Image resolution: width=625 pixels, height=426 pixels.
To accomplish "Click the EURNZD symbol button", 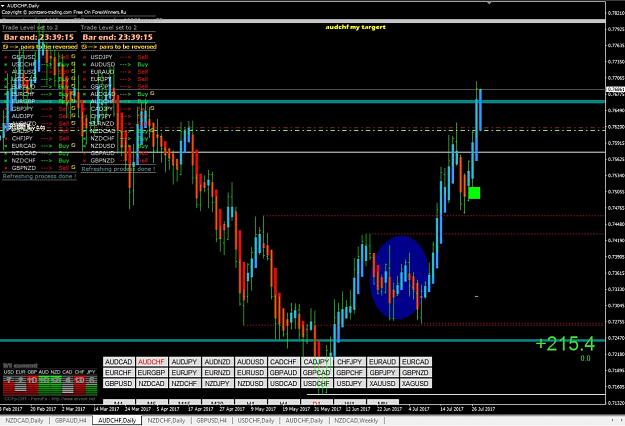I will [217, 373].
